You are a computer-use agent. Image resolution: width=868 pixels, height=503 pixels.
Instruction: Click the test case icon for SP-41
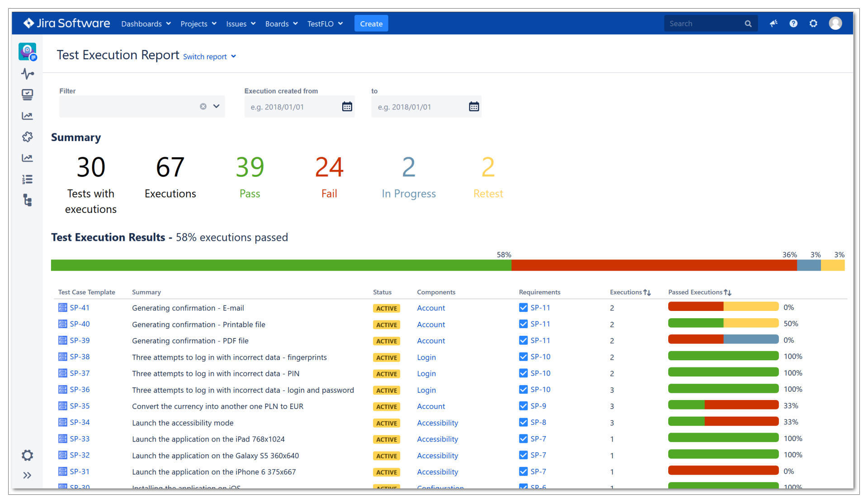(63, 308)
